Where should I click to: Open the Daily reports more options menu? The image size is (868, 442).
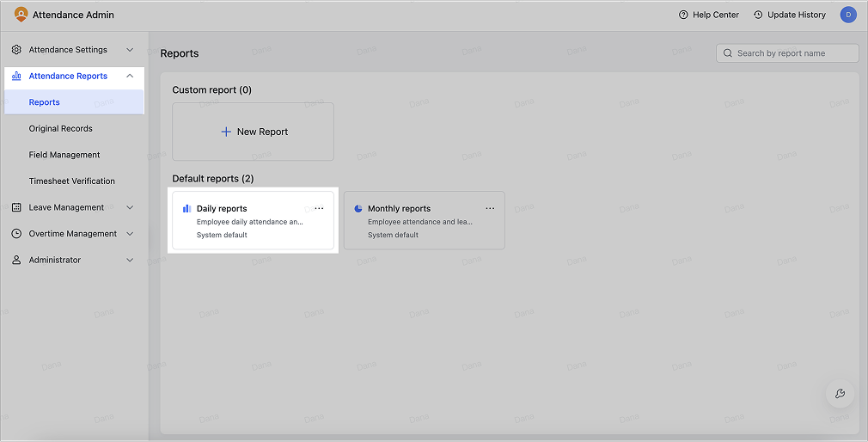click(x=319, y=208)
